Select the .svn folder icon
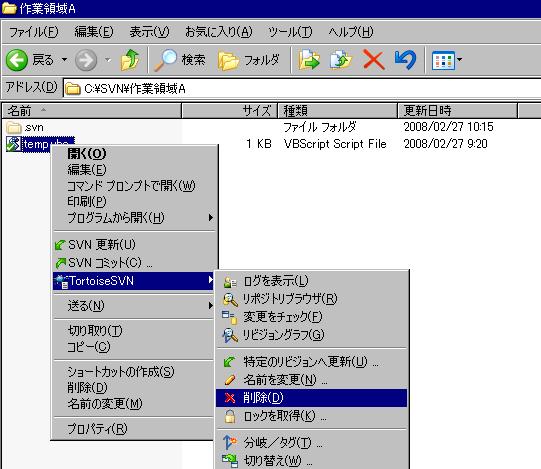This screenshot has height=469, width=541. click(x=14, y=127)
